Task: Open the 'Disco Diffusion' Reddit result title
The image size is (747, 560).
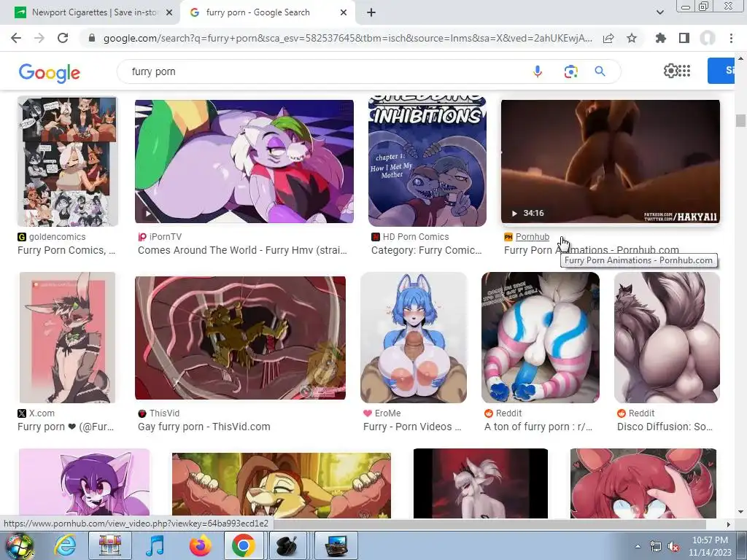Action: click(665, 427)
